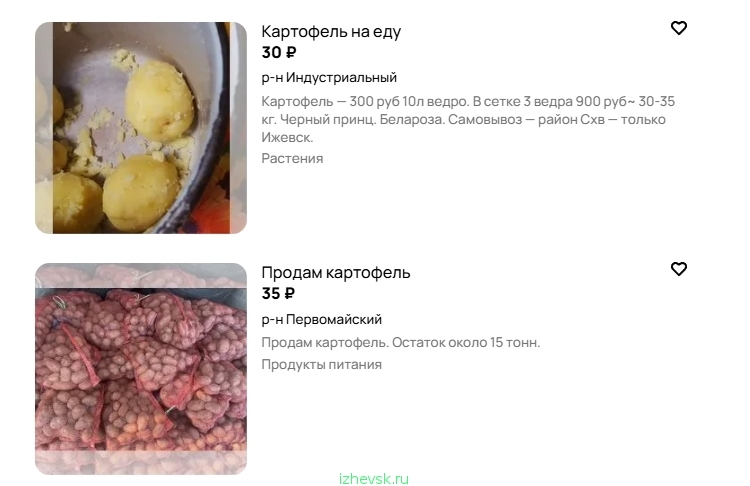
Task: Favorite the 'Продам картофель' listing heart icon
Action: 678,269
